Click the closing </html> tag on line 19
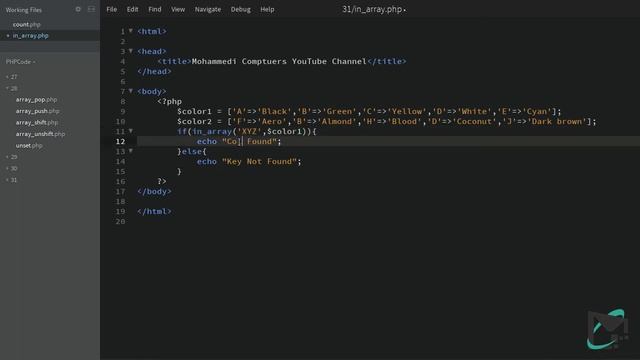The height and width of the screenshot is (360, 640). click(154, 211)
